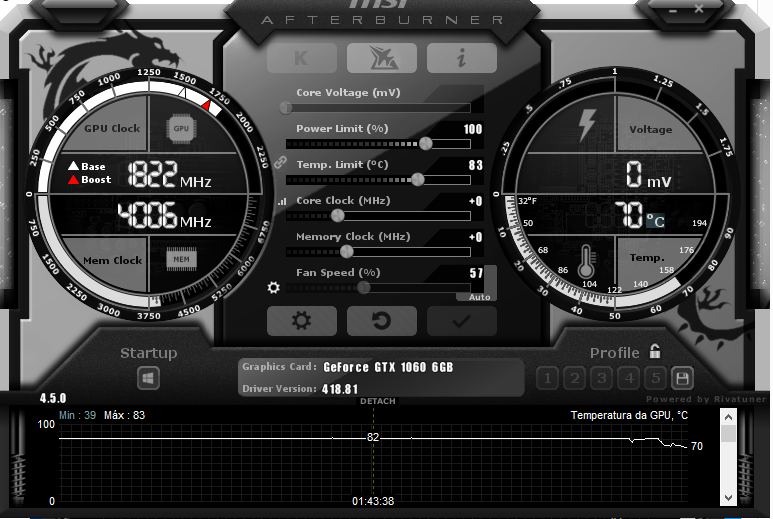The height and width of the screenshot is (519, 773).
Task: Click the Min : 39 graph label
Action: (77, 415)
